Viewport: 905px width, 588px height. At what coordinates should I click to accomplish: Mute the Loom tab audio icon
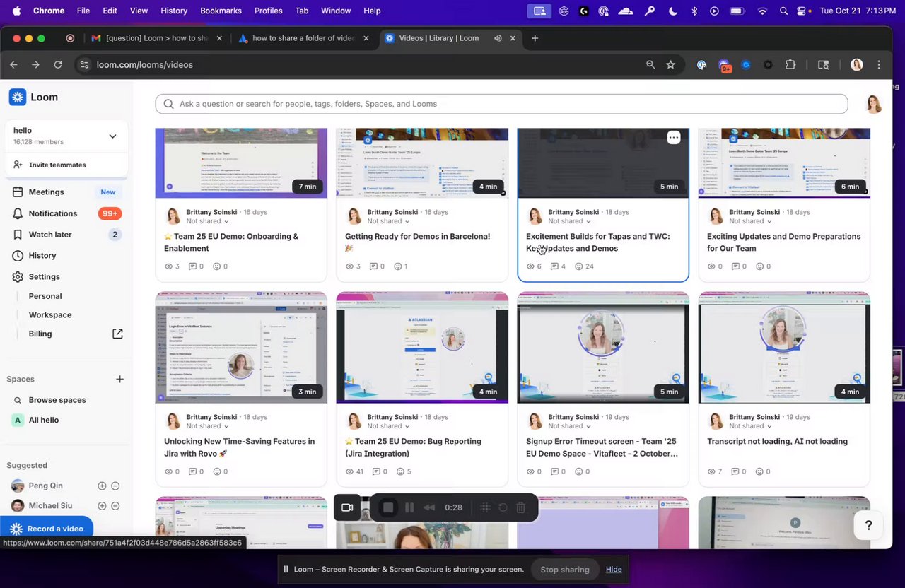click(x=498, y=38)
